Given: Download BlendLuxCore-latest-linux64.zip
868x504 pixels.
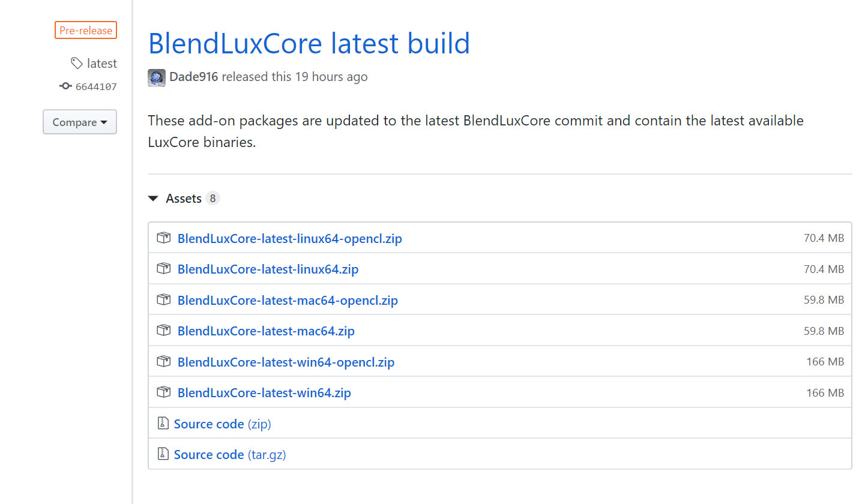Looking at the screenshot, I should [268, 269].
